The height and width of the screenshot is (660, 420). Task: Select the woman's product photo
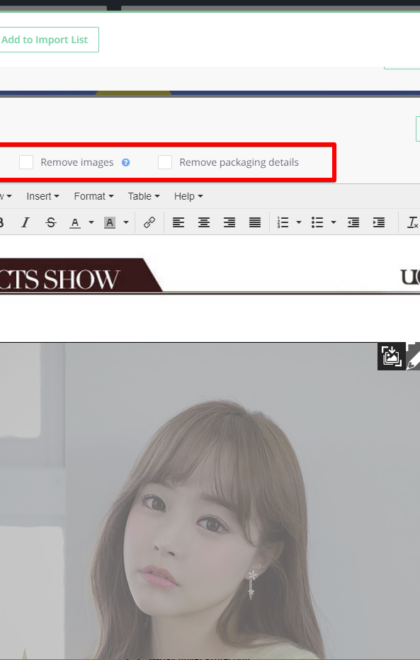pyautogui.click(x=210, y=501)
